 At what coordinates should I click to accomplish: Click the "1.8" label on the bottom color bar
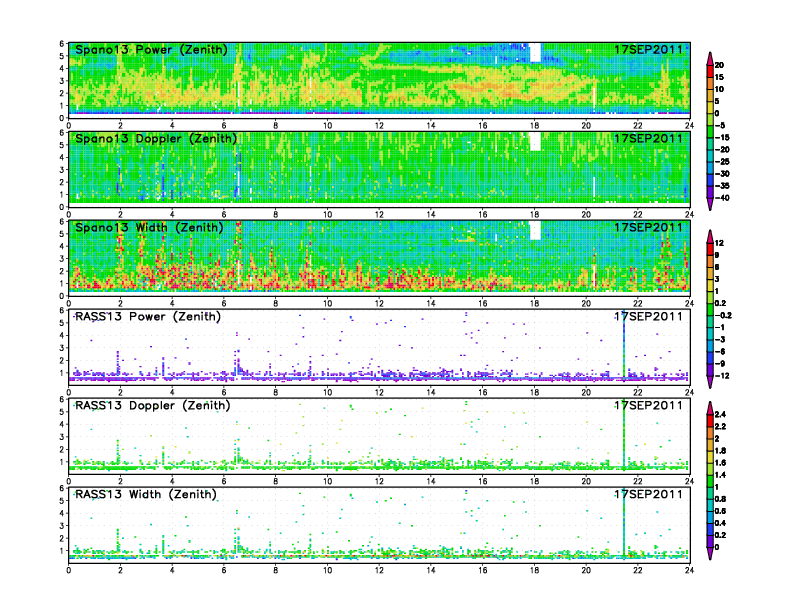720,451
